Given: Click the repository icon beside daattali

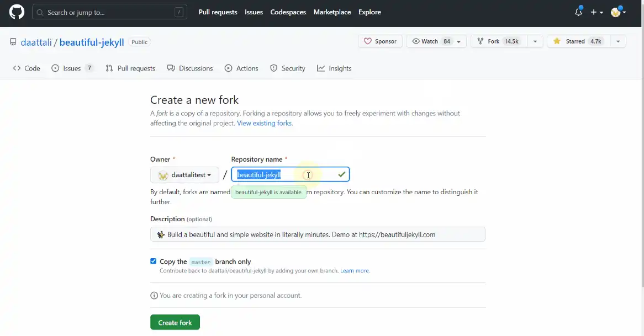Looking at the screenshot, I should point(13,42).
